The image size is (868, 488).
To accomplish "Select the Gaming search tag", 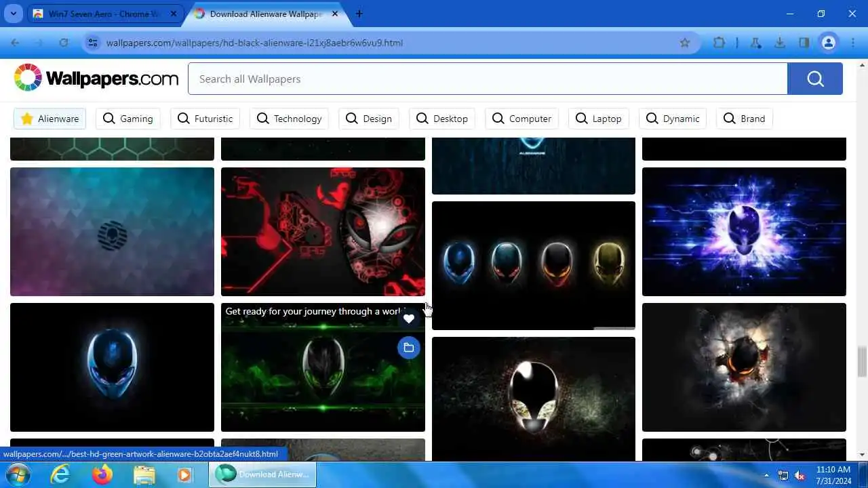I will [128, 119].
